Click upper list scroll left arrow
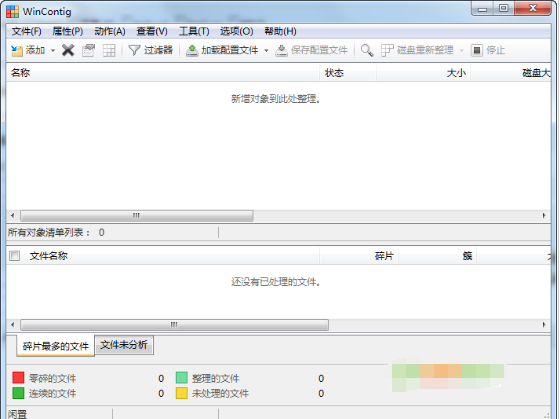 coord(13,215)
